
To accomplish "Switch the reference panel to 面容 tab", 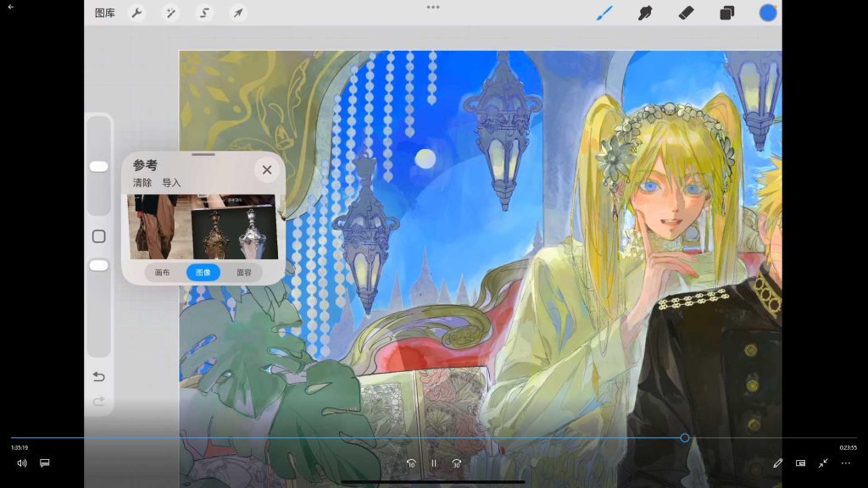I will tap(244, 273).
